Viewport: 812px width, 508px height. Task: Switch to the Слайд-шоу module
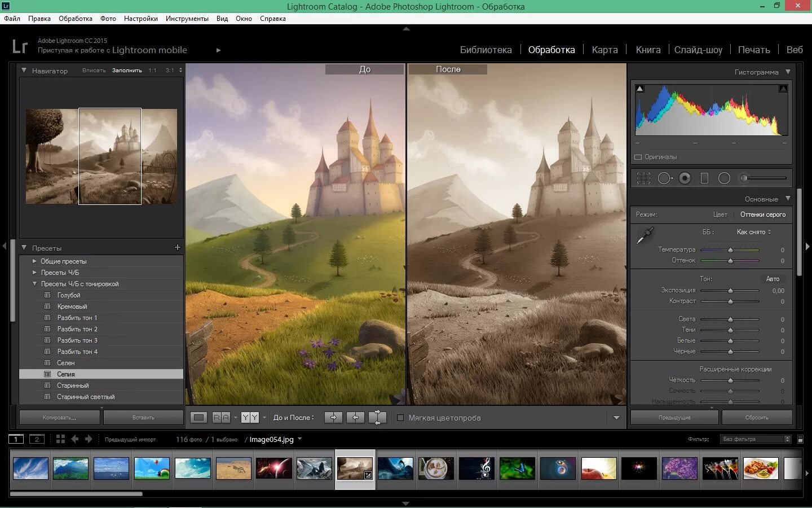[x=698, y=50]
